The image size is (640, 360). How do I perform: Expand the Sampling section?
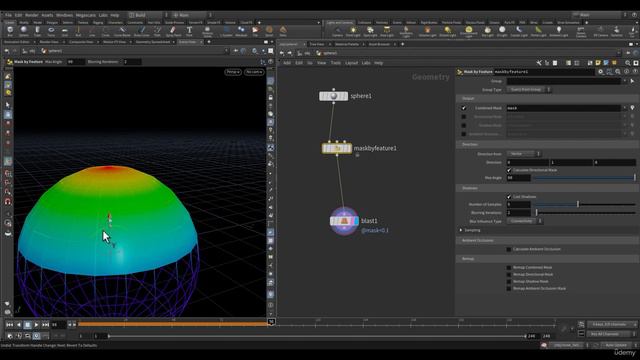tap(462, 230)
